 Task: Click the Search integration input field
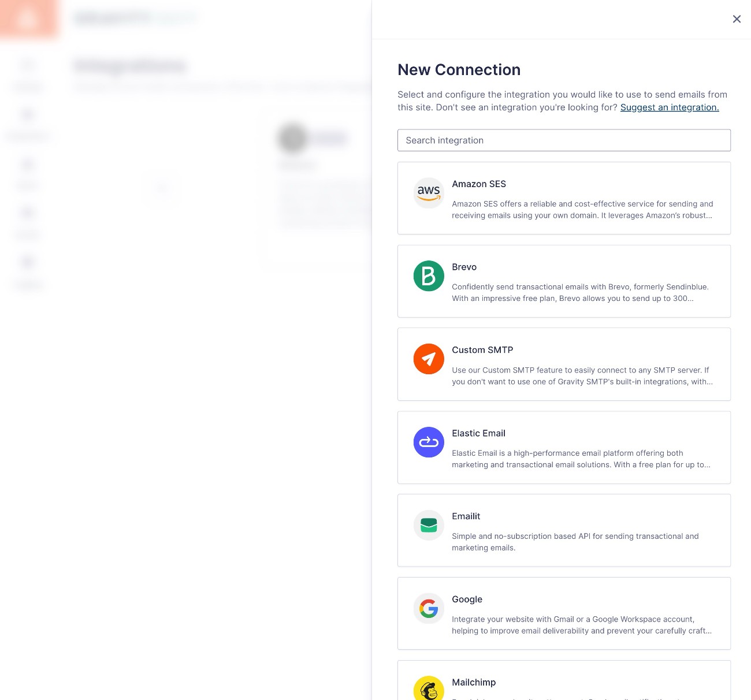[564, 140]
